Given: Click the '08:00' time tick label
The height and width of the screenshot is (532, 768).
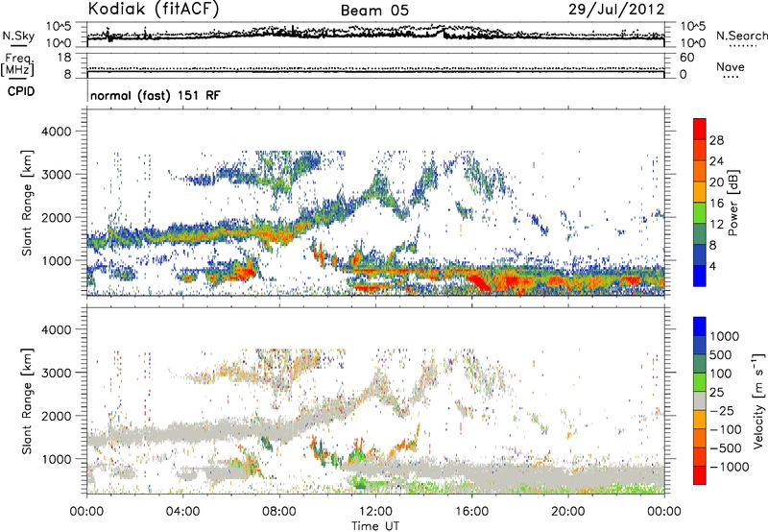Looking at the screenshot, I should (x=278, y=512).
